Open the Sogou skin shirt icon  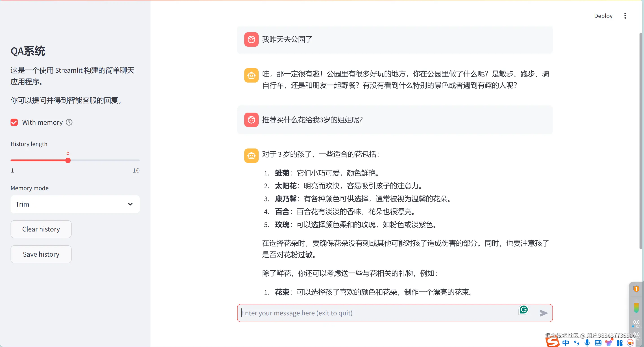[609, 343]
